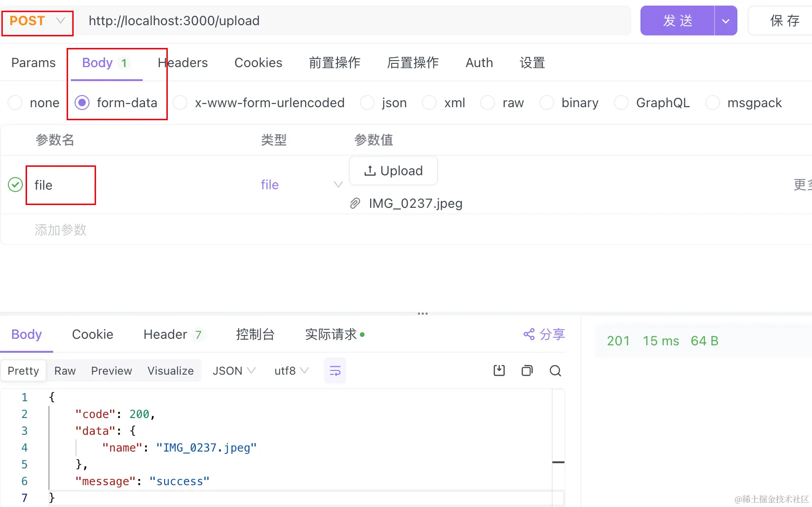Open the Headers tab

(183, 62)
